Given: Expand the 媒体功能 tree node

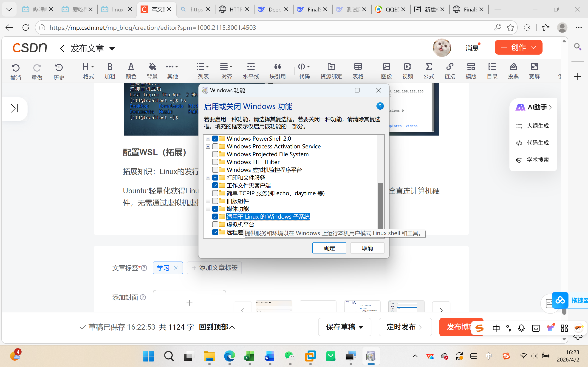Looking at the screenshot, I should [208, 209].
